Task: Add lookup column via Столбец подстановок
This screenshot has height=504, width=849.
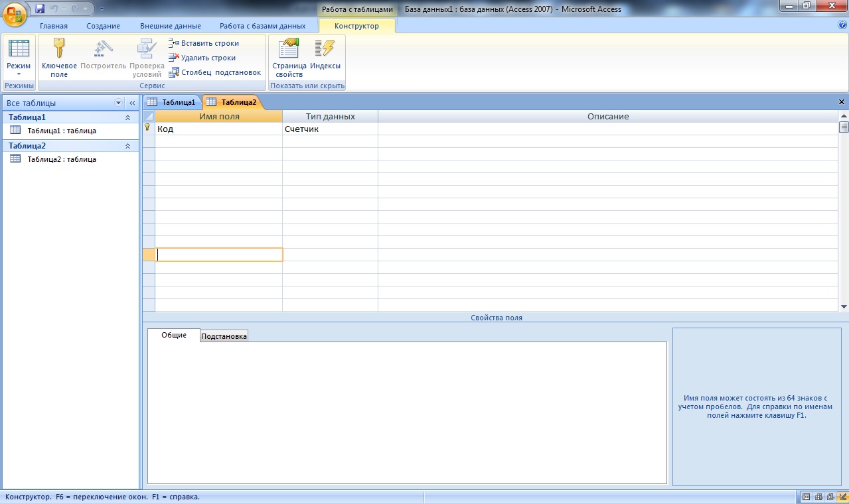Action: coord(215,72)
